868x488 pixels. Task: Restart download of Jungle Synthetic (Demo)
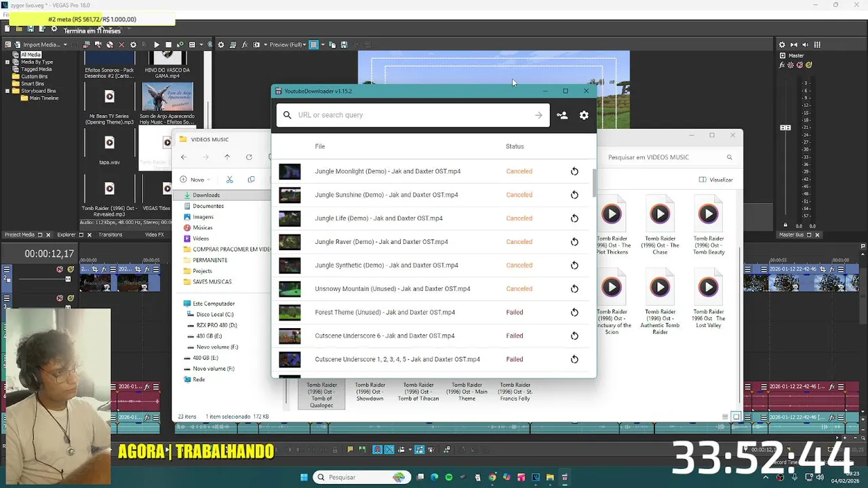[x=574, y=266]
